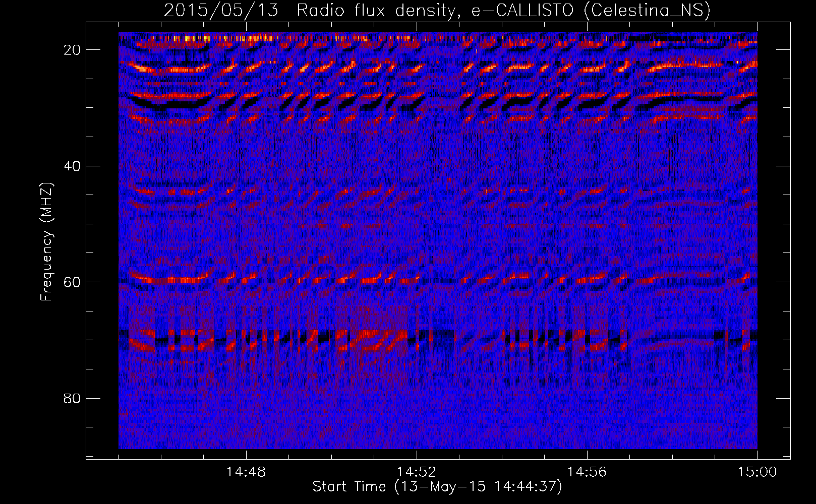The image size is (816, 504).
Task: Click the 20 MHz tick on right axis
Action: coord(783,49)
